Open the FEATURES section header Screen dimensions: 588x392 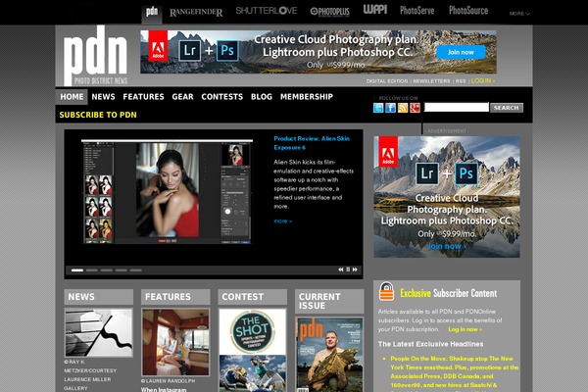coord(175,297)
